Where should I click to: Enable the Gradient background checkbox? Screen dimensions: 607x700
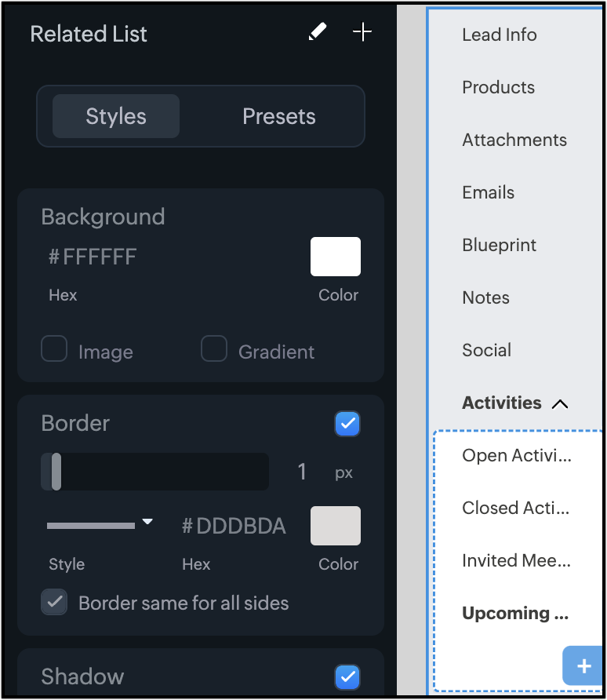214,349
